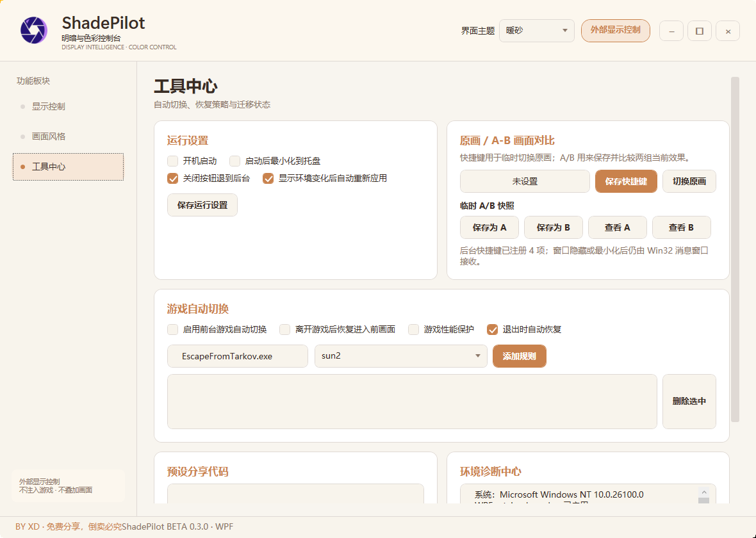Click the 添加规则 button
The height and width of the screenshot is (538, 756).
519,355
